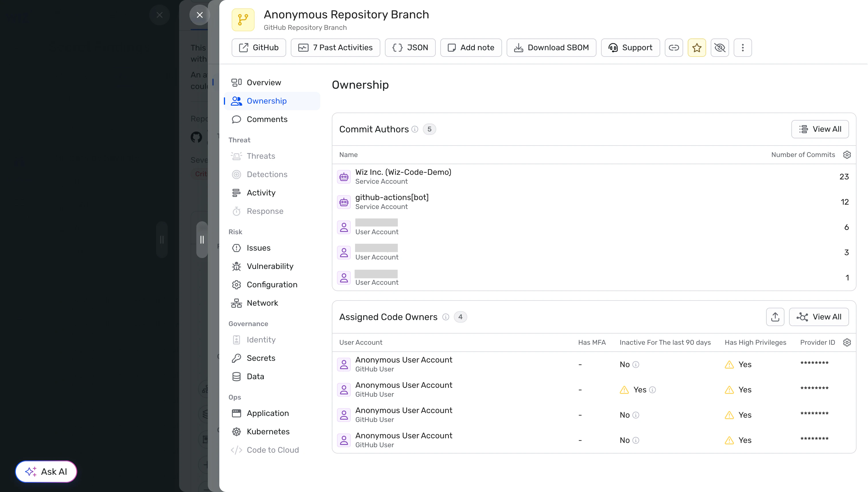Screen dimensions: 868x492
Task: Click the repository branch icon in header
Action: (x=243, y=20)
